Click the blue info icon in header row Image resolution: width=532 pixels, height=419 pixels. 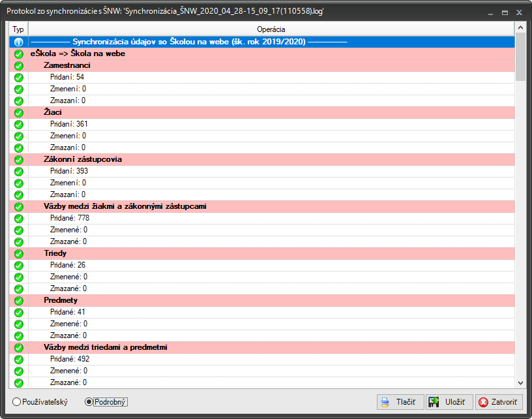coord(19,42)
